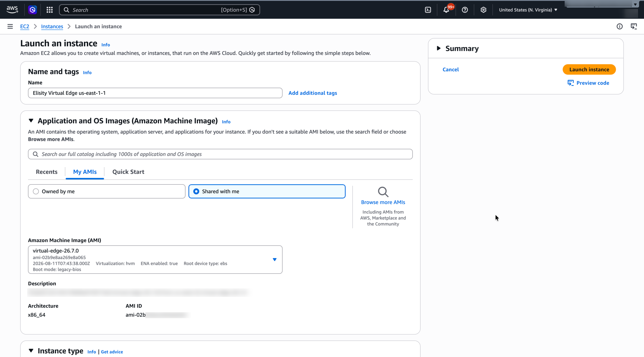Click the AMI catalog search field
Screen dimensions: 644x357
220,154
